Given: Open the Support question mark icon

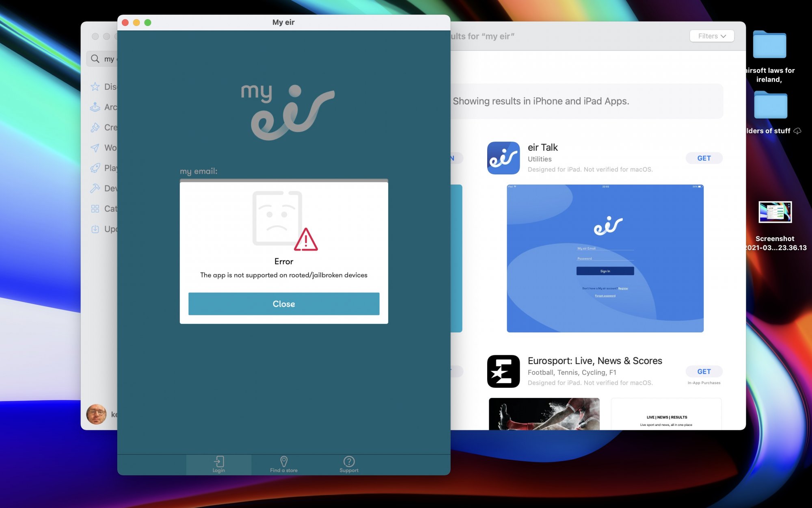Looking at the screenshot, I should pos(349,461).
